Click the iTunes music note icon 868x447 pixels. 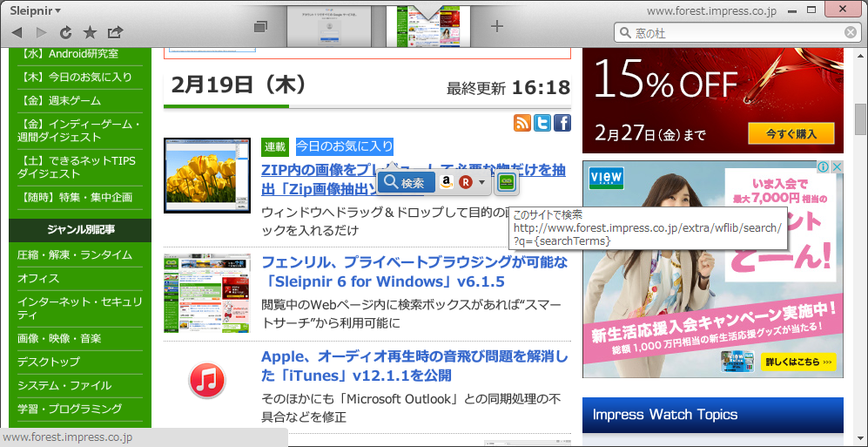pyautogui.click(x=207, y=381)
